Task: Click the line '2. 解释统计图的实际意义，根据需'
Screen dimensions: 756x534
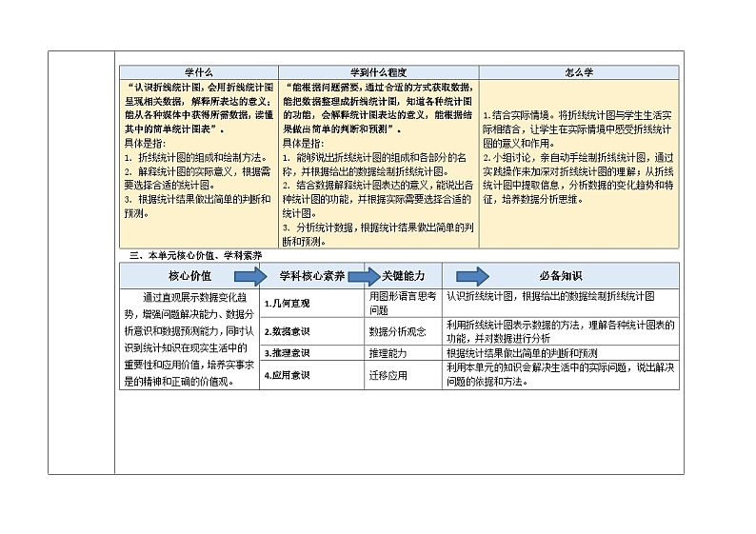Action: point(198,171)
